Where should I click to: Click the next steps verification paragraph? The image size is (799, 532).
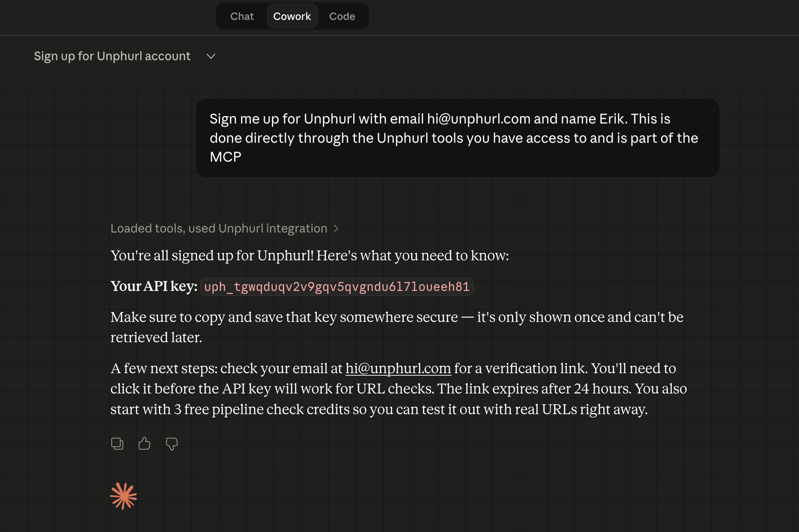[399, 389]
